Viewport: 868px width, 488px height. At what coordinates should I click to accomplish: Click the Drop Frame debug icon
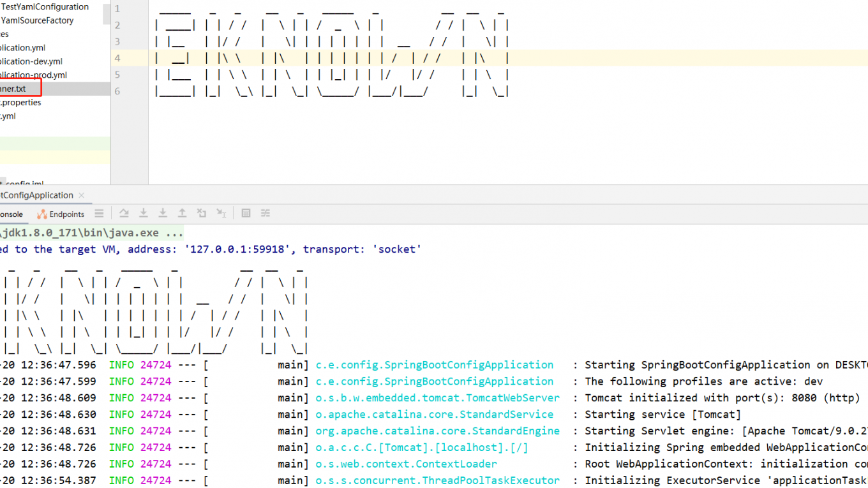point(202,214)
